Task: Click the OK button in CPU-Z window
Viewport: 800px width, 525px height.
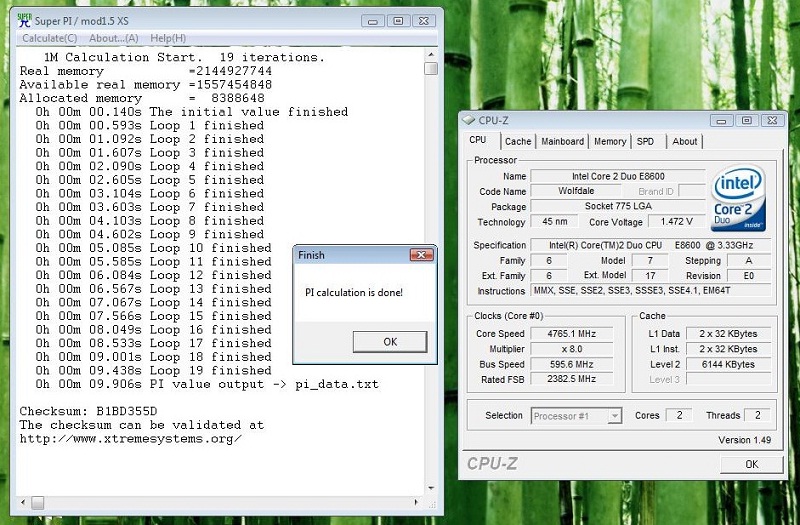Action: [752, 464]
